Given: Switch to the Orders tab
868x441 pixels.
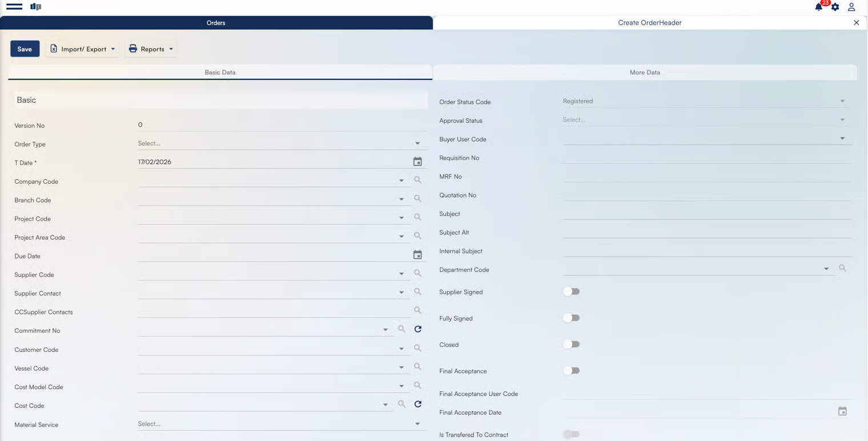Looking at the screenshot, I should (x=216, y=23).
